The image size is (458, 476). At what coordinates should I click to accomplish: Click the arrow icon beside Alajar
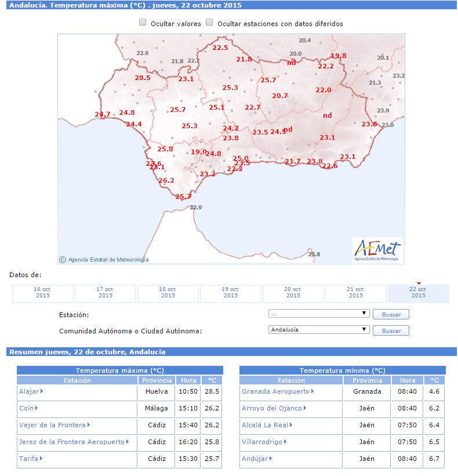pos(42,391)
